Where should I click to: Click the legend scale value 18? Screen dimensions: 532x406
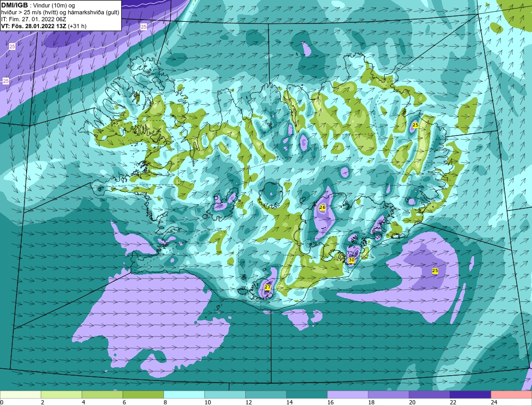click(371, 403)
